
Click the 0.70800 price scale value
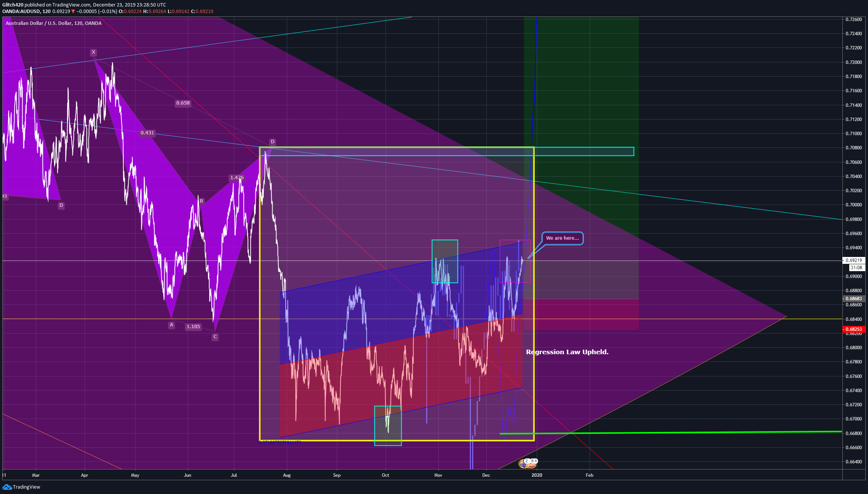854,148
